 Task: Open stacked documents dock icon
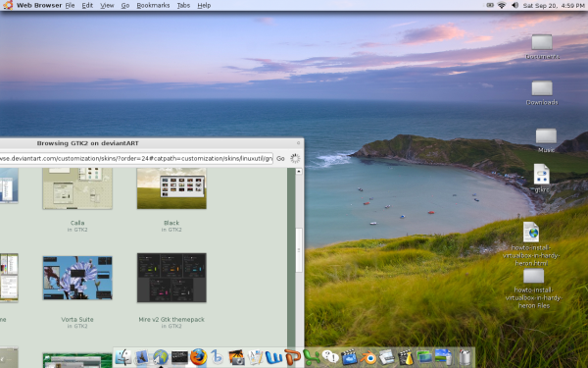click(x=387, y=357)
